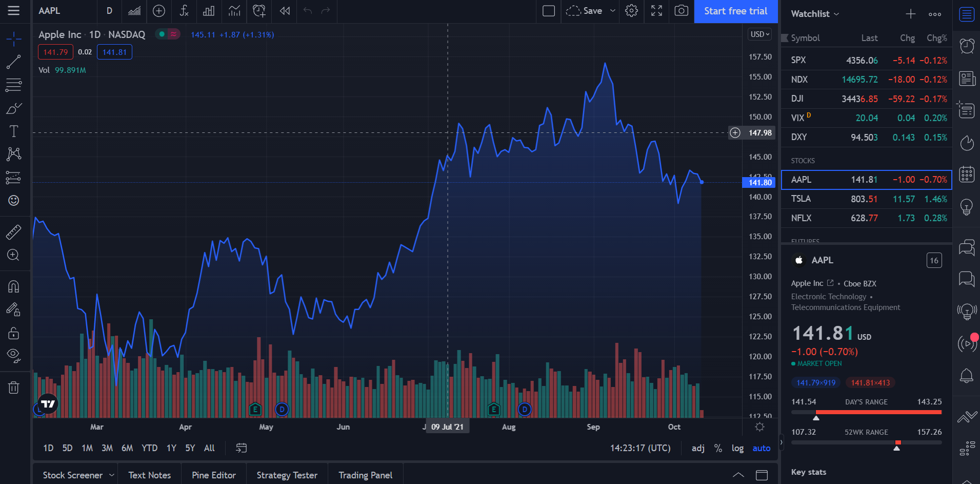This screenshot has width=980, height=484.
Task: Expand the Save options arrow
Action: (x=612, y=11)
